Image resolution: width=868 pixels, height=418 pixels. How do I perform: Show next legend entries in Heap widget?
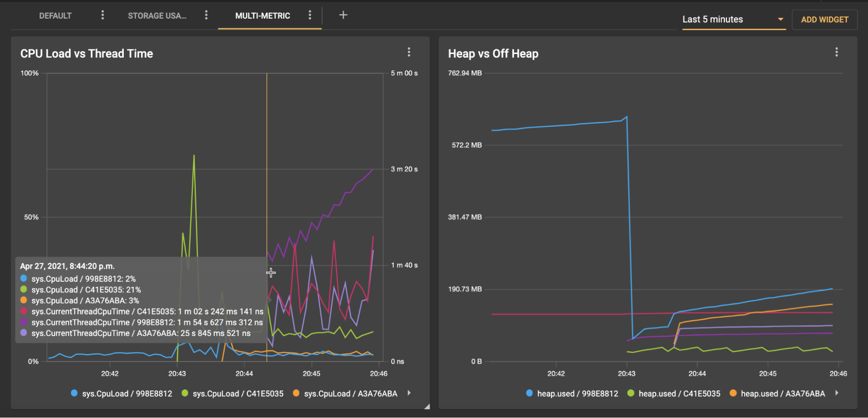pos(837,393)
